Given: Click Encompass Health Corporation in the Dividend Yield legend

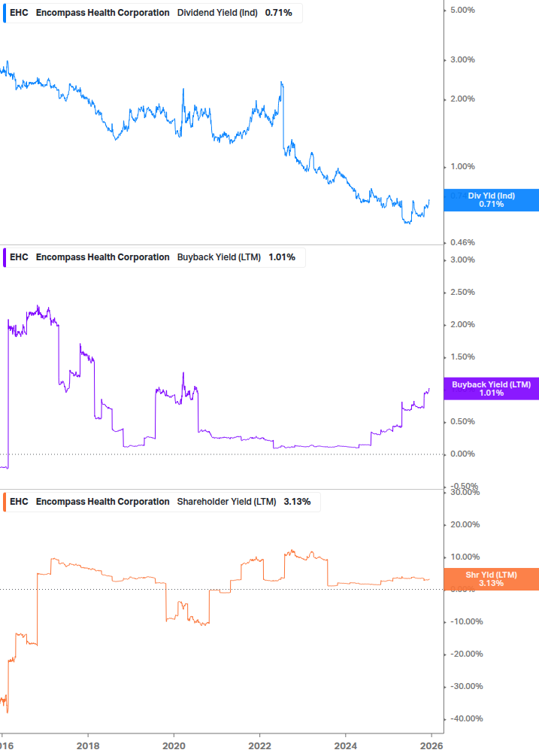Looking at the screenshot, I should 102,13.
